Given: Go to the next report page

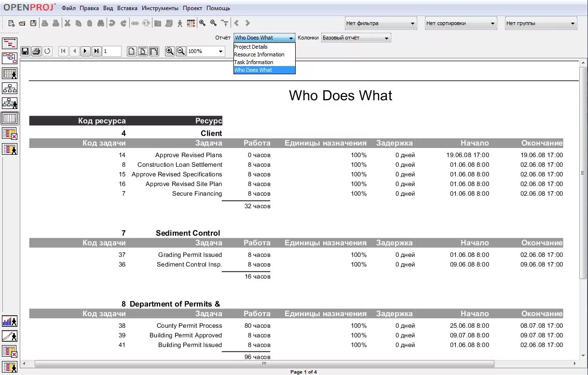Looking at the screenshot, I should (85, 51).
